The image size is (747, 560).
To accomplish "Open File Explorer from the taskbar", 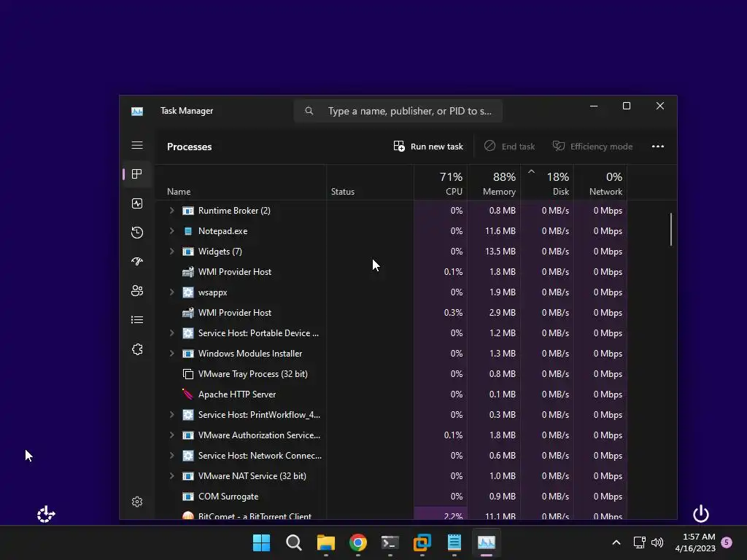I will (326, 542).
